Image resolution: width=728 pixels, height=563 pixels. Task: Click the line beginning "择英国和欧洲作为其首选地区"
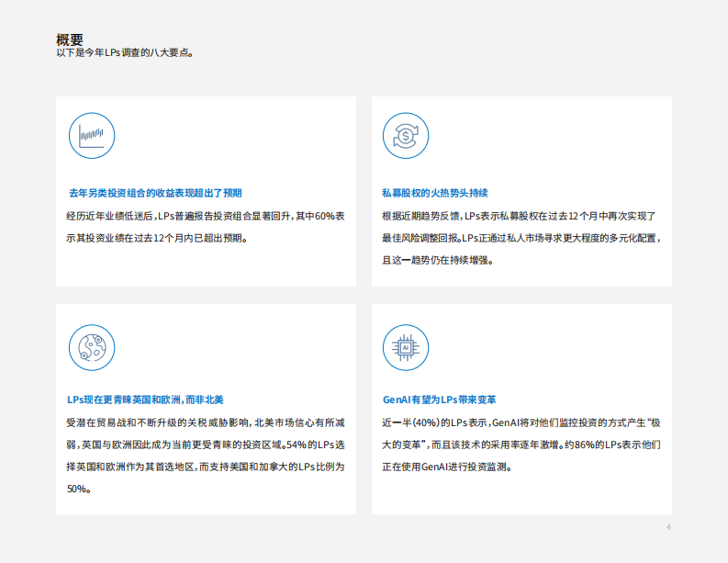coord(205,467)
